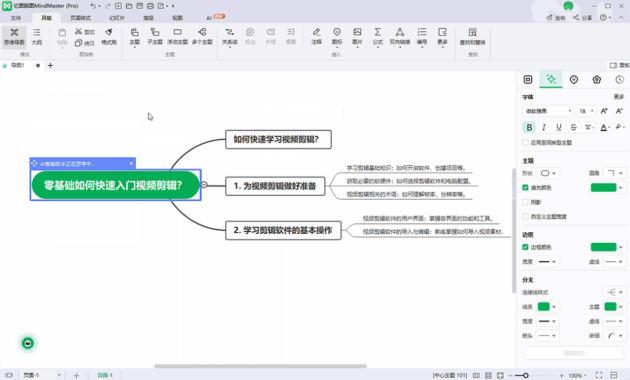Screen dimensions: 630x380
Task: Select the topic '如何快速学习视频剪辑?'
Action: pos(278,139)
